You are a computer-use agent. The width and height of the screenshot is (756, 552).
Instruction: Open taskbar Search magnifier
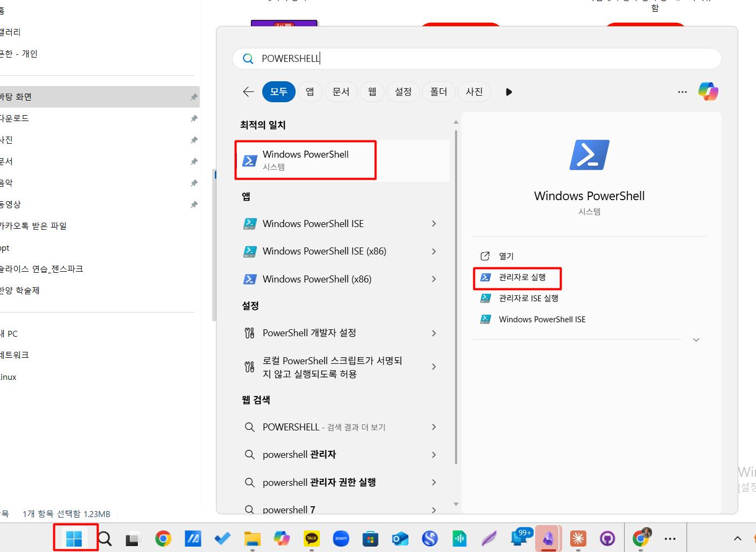tap(104, 539)
